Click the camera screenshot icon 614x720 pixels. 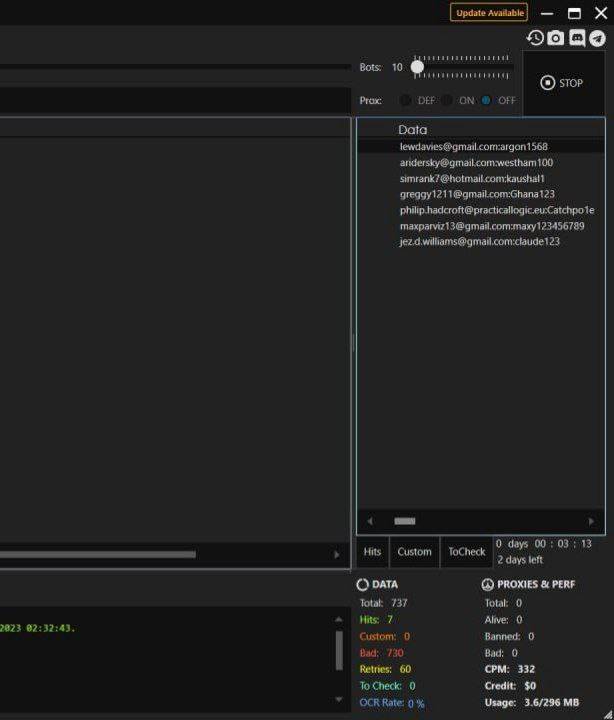(x=556, y=38)
